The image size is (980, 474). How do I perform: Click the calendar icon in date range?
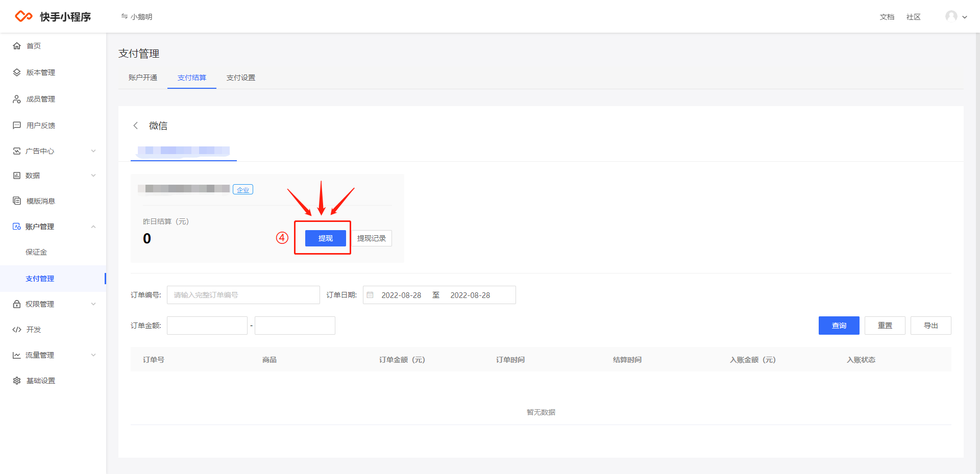click(x=370, y=295)
